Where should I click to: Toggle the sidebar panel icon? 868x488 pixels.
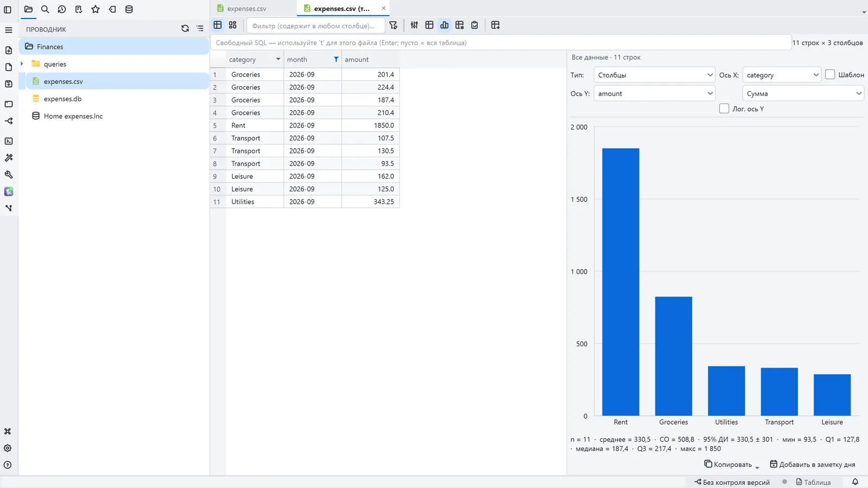coord(8,9)
